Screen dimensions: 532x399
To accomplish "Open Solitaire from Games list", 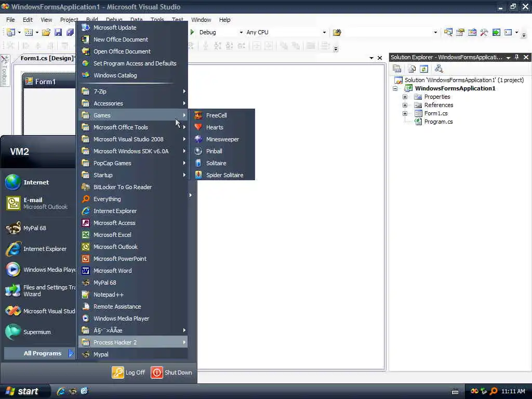I will (x=222, y=163).
